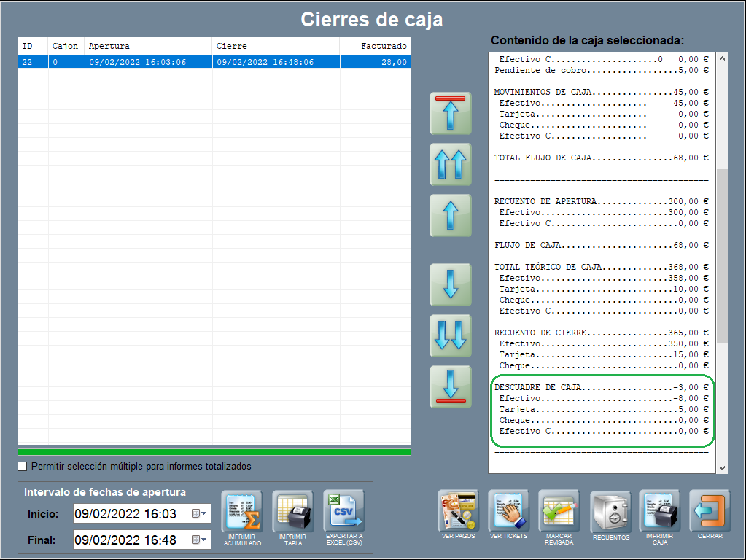The height and width of the screenshot is (560, 746).
Task: Open Ver Pagos payments view
Action: pyautogui.click(x=457, y=510)
